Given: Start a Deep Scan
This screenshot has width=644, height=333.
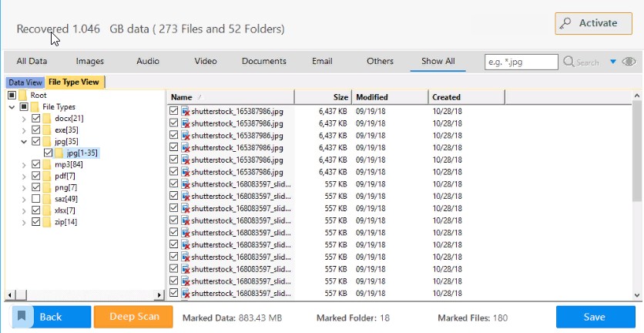Looking at the screenshot, I should [x=133, y=317].
